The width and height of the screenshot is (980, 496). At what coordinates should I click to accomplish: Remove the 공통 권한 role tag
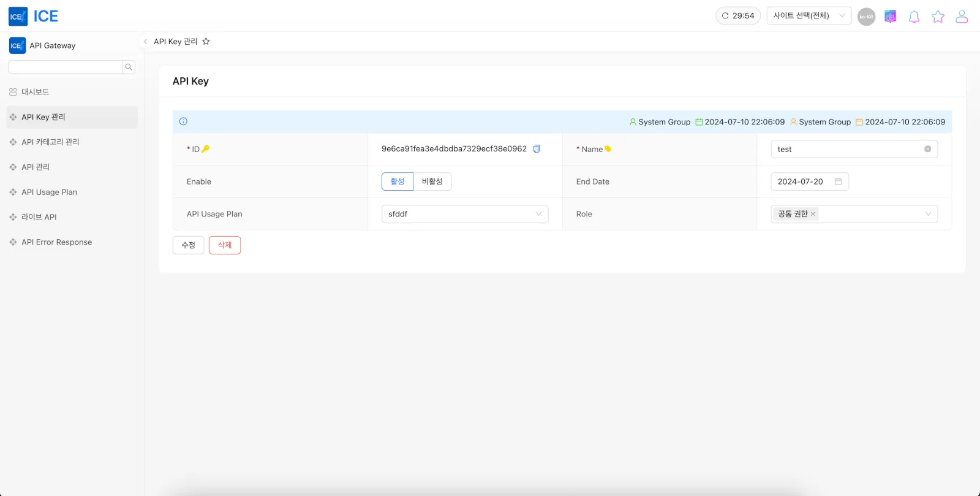pos(813,214)
